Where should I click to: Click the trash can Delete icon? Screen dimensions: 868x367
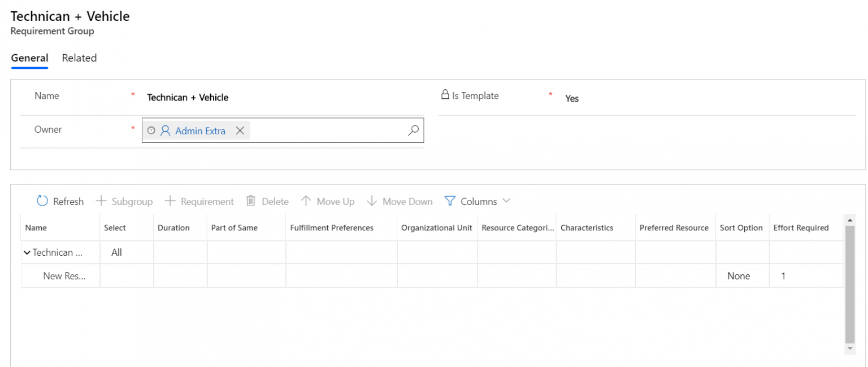tap(251, 201)
